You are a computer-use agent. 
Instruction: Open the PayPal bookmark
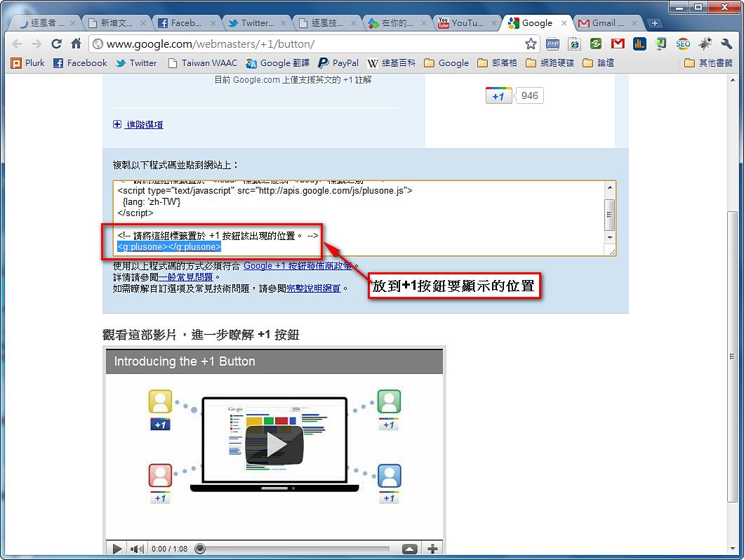tap(338, 63)
